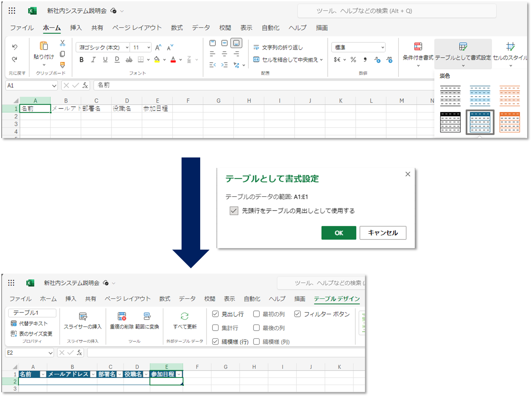Open the filter dropdown on 参加日程 header
The image size is (532, 397).
click(179, 375)
